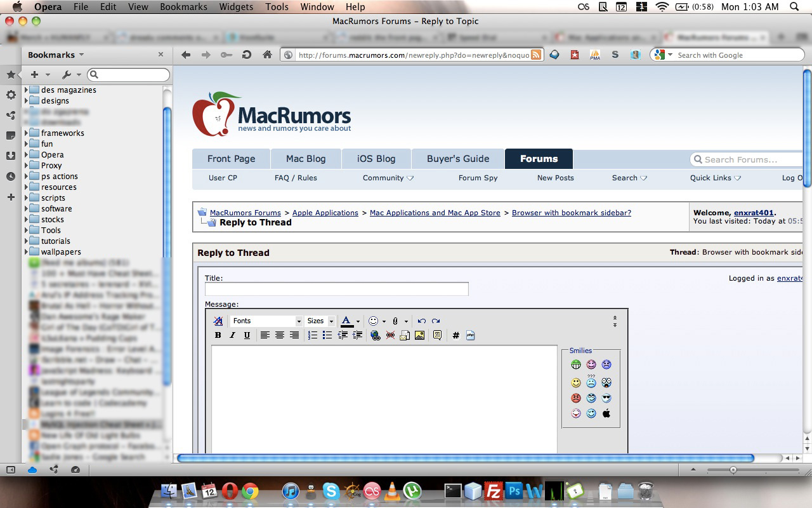The width and height of the screenshot is (812, 508).
Task: Open RSS feed icon in address bar
Action: pyautogui.click(x=536, y=55)
